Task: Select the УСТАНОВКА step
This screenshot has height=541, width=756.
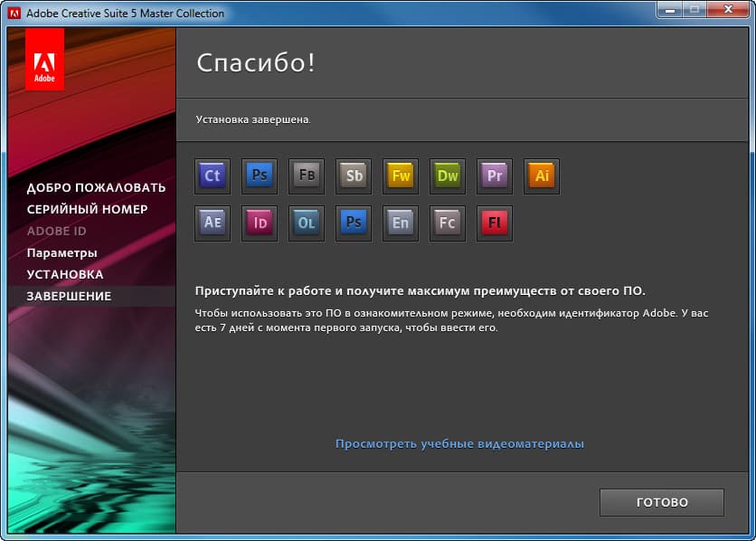Action: point(65,274)
